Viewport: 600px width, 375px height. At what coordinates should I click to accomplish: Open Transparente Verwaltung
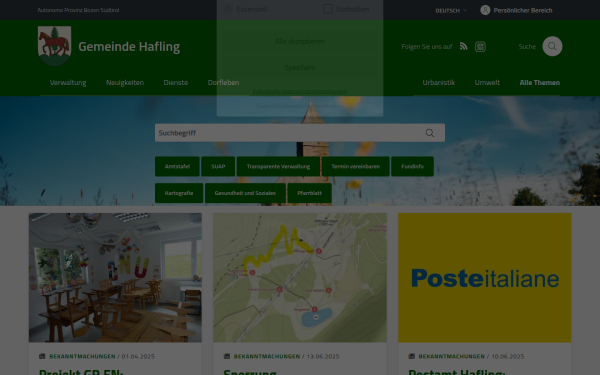[278, 166]
